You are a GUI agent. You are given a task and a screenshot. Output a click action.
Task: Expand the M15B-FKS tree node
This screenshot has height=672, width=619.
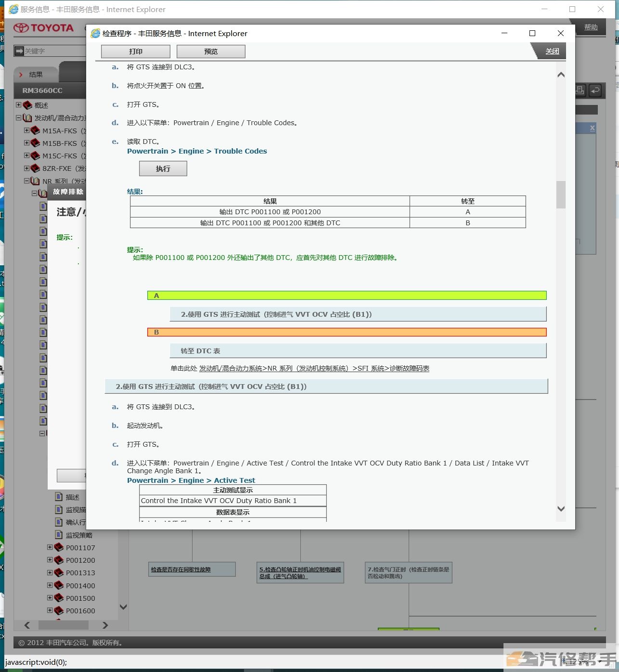pos(26,143)
